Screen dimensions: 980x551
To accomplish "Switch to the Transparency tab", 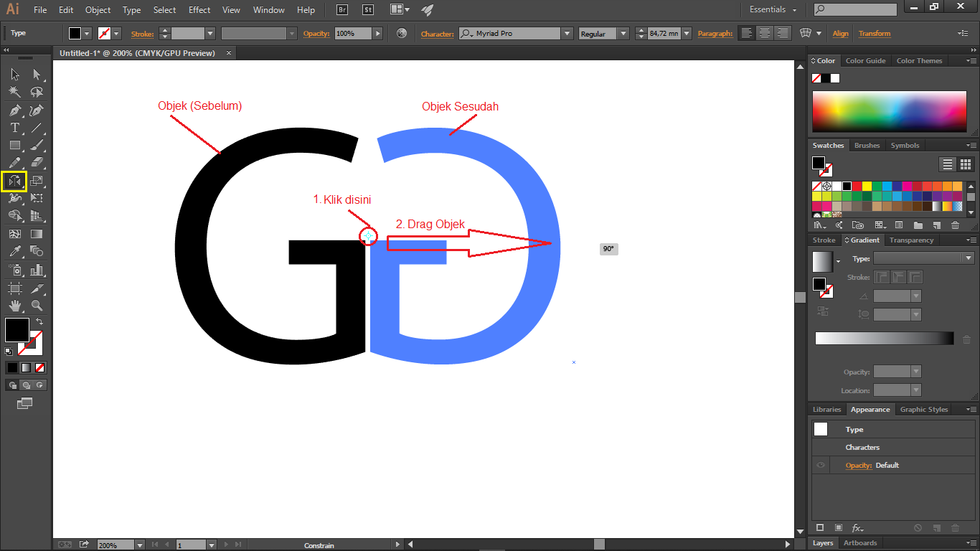I will tap(911, 240).
